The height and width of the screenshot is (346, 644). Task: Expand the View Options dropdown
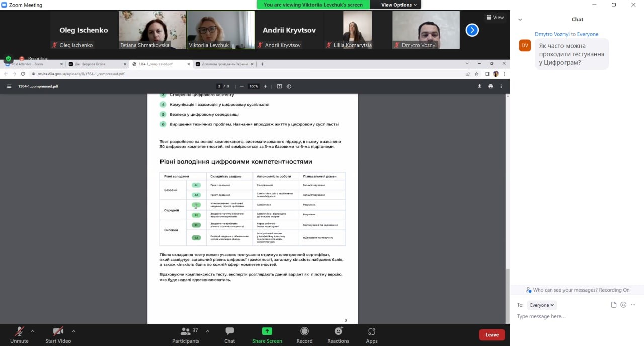(x=399, y=5)
